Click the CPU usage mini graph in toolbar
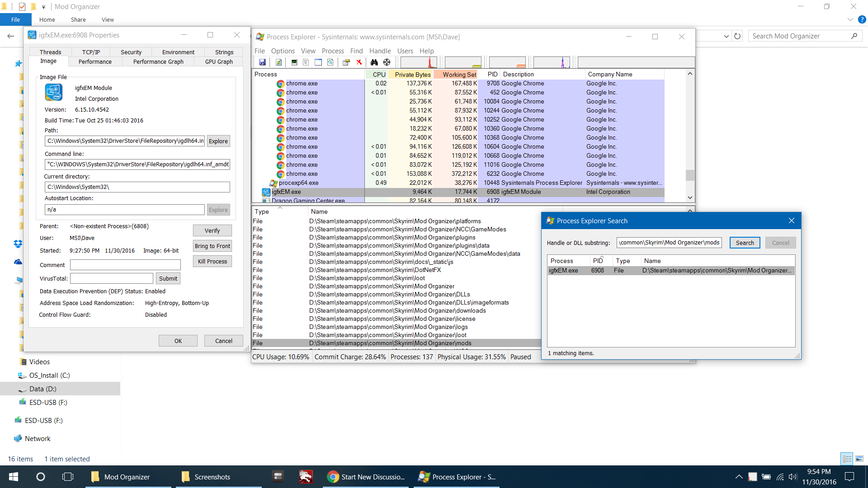The image size is (868, 488). pos(419,62)
